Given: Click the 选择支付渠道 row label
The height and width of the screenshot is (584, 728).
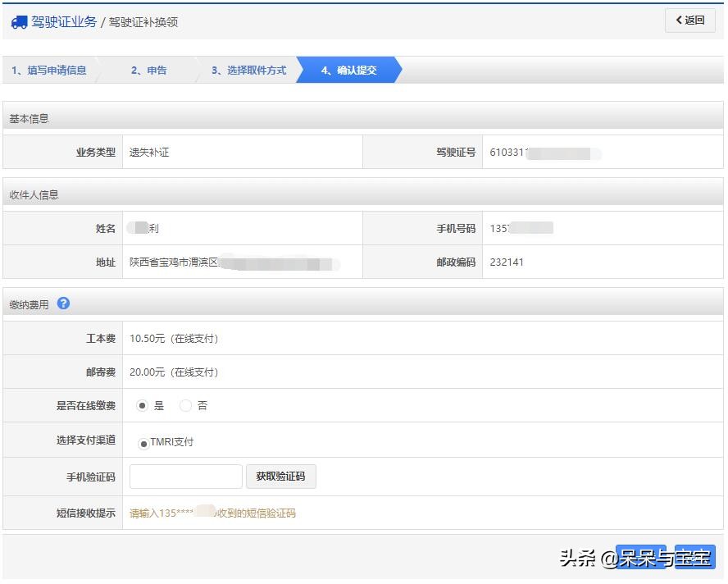Looking at the screenshot, I should tap(86, 440).
